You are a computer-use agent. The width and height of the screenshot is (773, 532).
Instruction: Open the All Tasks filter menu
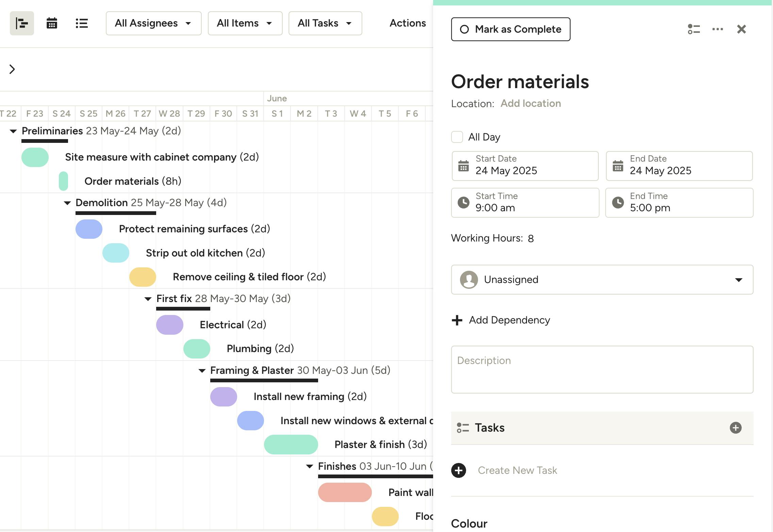point(325,23)
